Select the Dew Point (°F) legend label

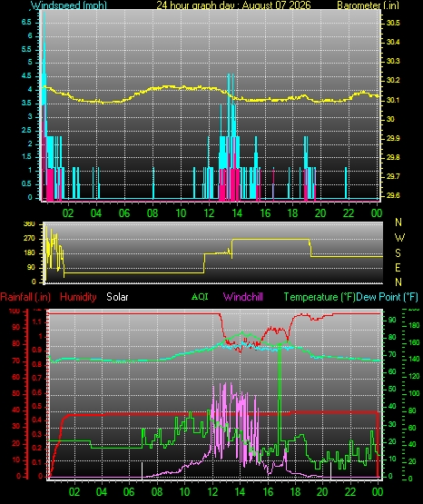pyautogui.click(x=387, y=297)
